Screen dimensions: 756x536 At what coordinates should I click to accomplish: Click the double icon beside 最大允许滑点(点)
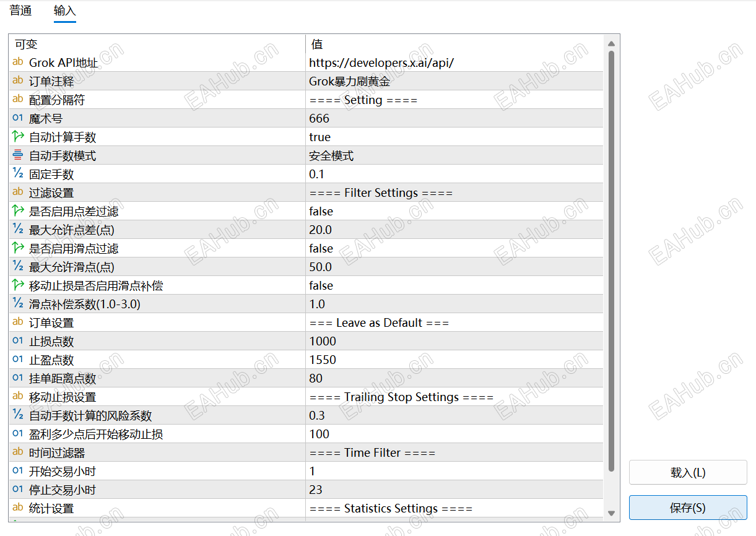(x=17, y=266)
